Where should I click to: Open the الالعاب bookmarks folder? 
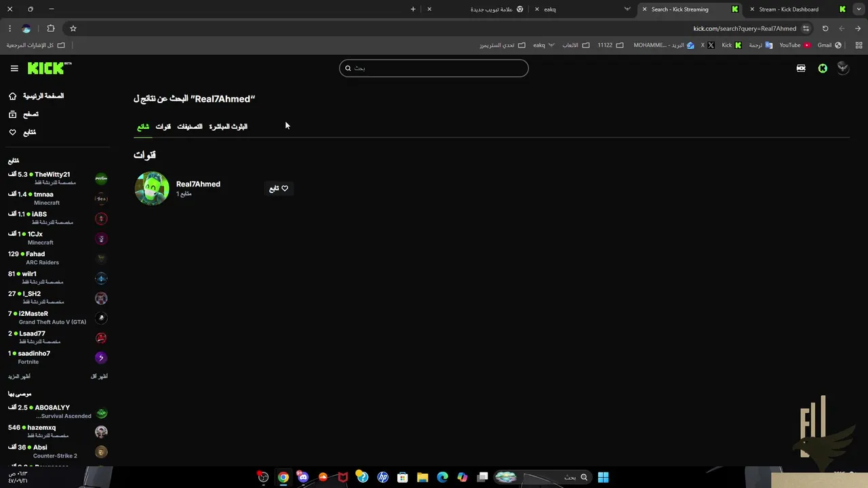[575, 45]
